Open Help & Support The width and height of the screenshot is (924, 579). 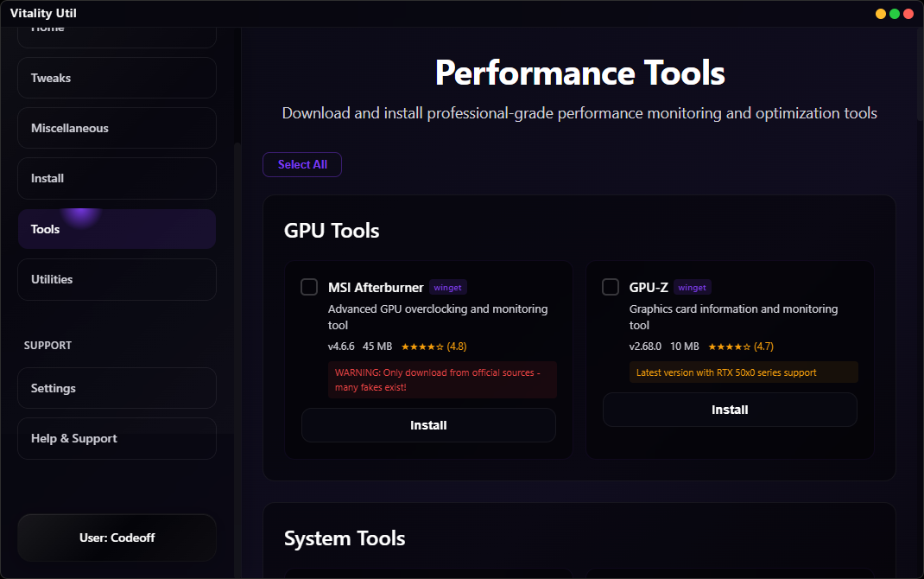[x=117, y=438]
